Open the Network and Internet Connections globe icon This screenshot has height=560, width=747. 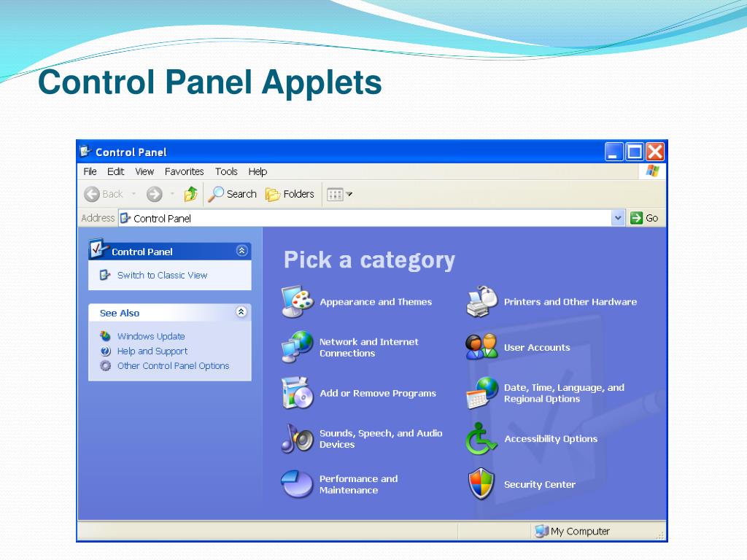pos(298,346)
